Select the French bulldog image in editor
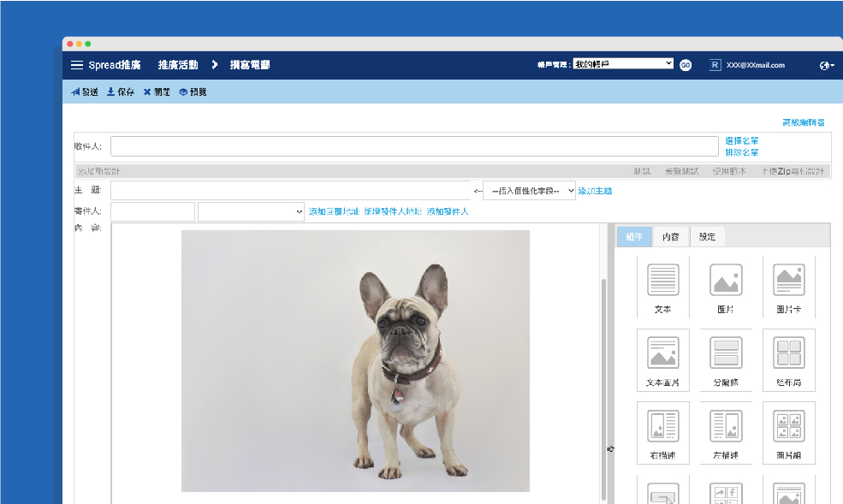The height and width of the screenshot is (504, 843). point(355,361)
